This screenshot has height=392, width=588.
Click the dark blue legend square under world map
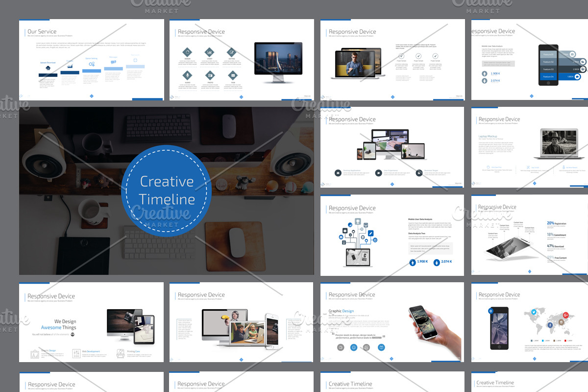[x=532, y=340]
